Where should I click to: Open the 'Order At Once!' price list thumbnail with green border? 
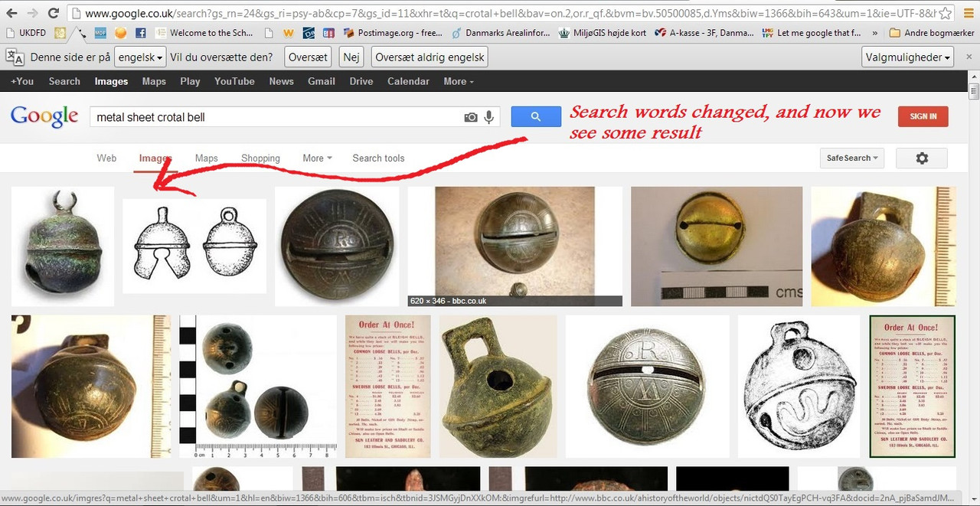(x=913, y=387)
